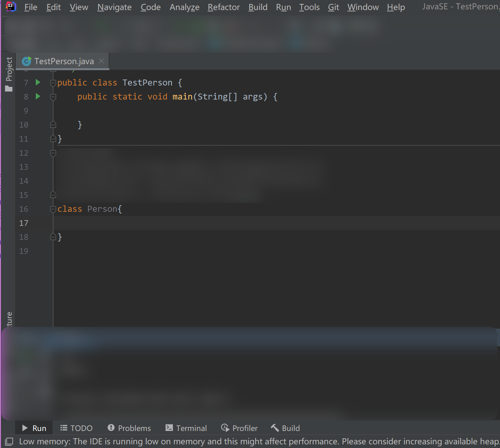Collapse the main method fold at line 8
Viewport: 500px width, 448px height.
[x=53, y=97]
